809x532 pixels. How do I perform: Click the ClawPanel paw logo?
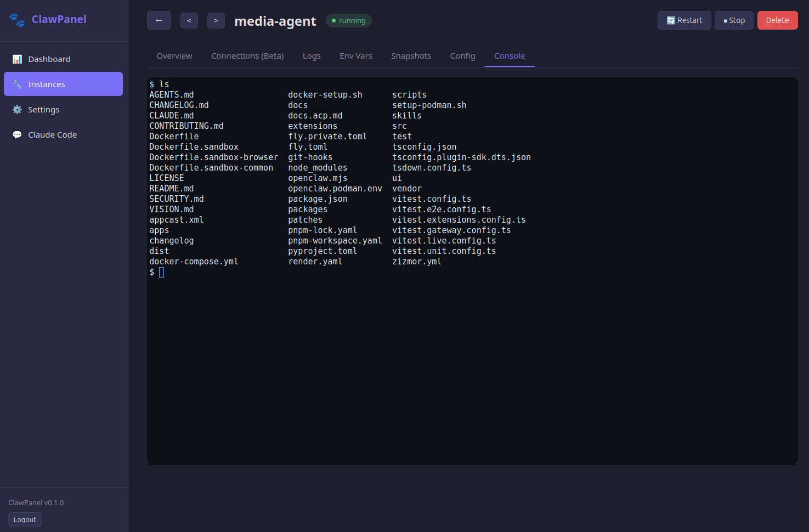(16, 20)
